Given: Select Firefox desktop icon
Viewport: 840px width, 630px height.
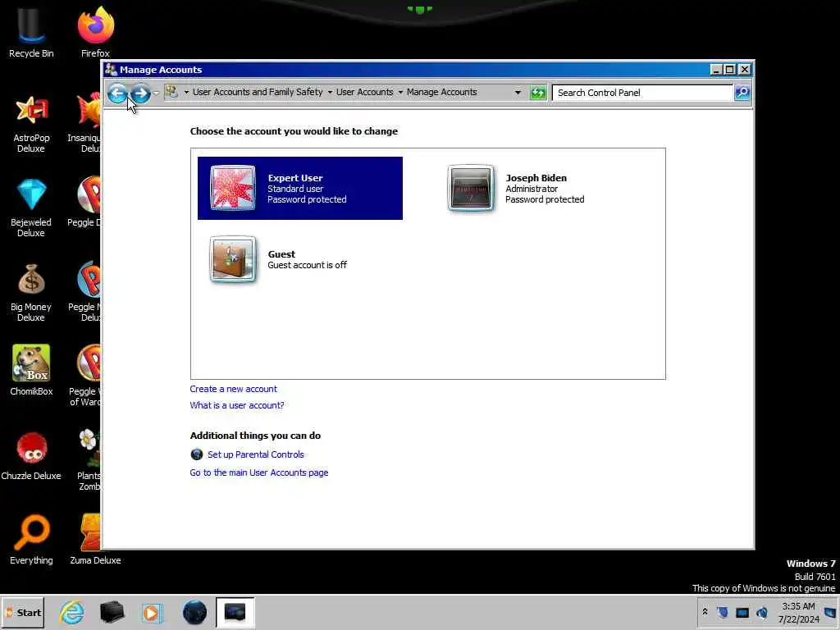Looking at the screenshot, I should click(x=95, y=32).
